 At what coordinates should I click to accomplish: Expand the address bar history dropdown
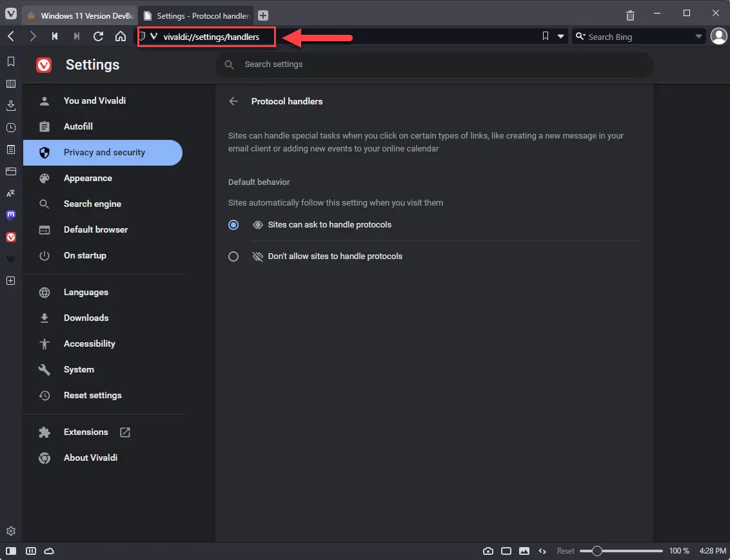[x=560, y=36]
